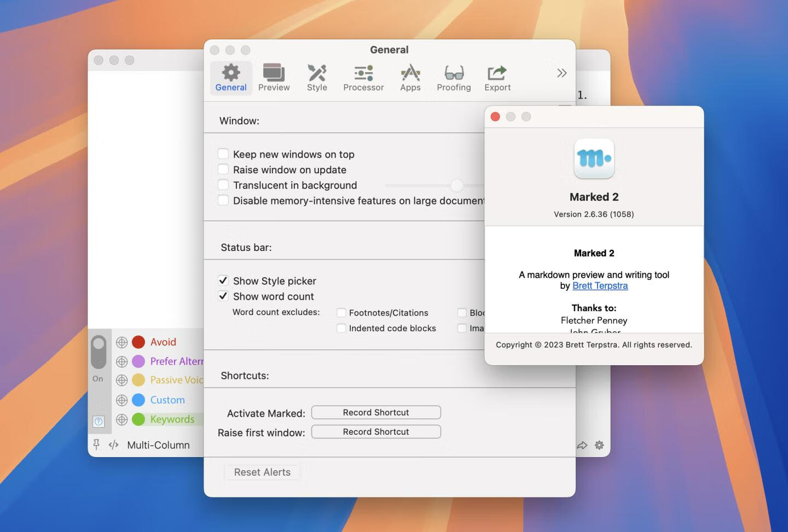Click the green Keywords color swatch
This screenshot has height=532, width=788.
point(138,419)
